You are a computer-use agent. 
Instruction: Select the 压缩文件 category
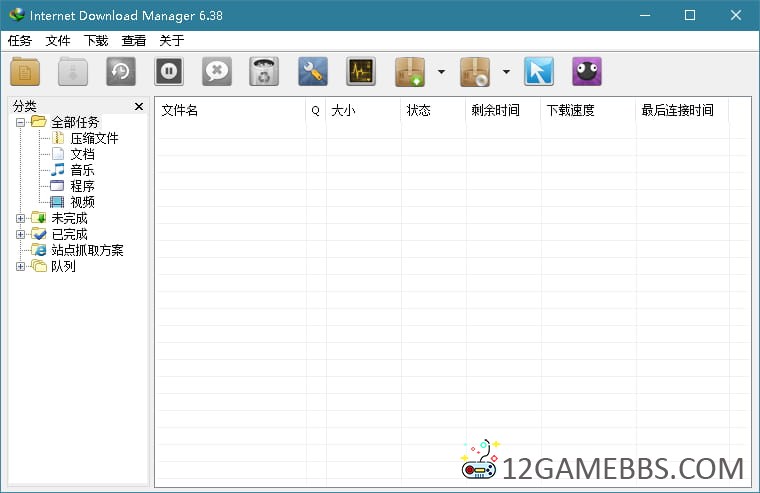pyautogui.click(x=94, y=138)
